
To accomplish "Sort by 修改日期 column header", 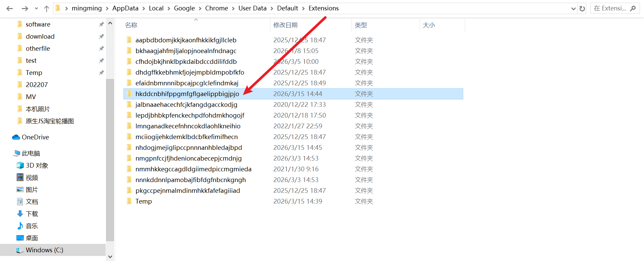I will click(x=285, y=25).
